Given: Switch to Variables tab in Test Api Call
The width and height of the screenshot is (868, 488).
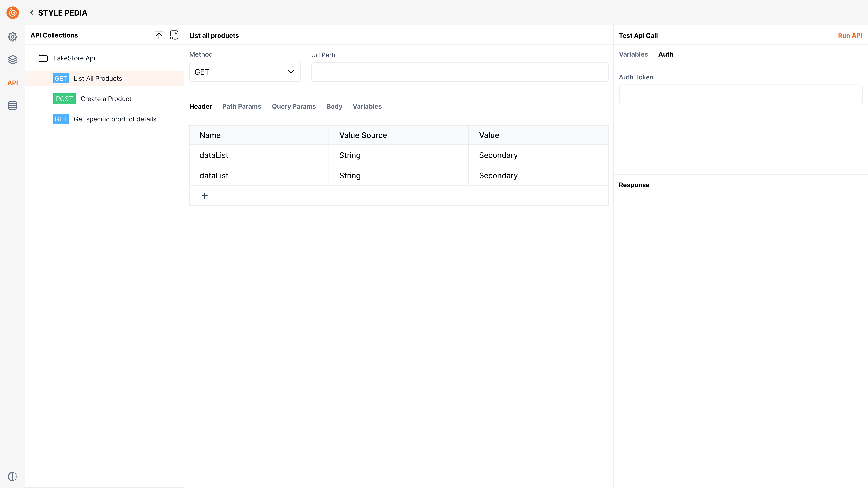Looking at the screenshot, I should [633, 54].
